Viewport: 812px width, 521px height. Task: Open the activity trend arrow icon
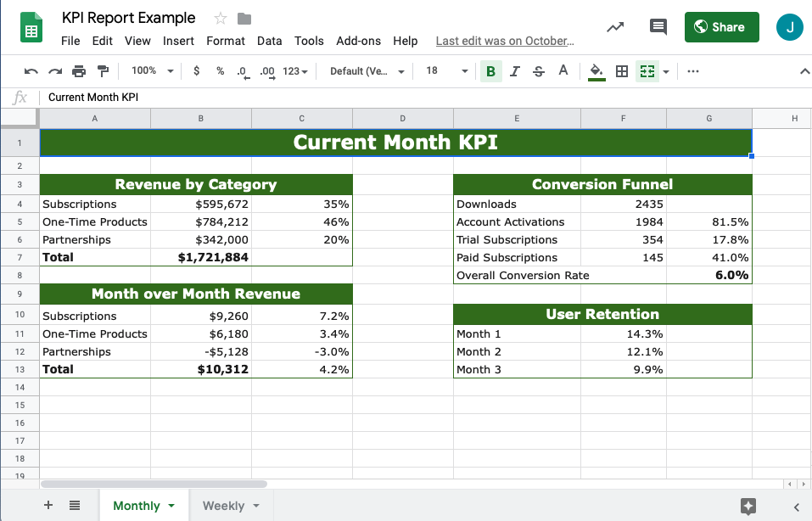(x=615, y=27)
